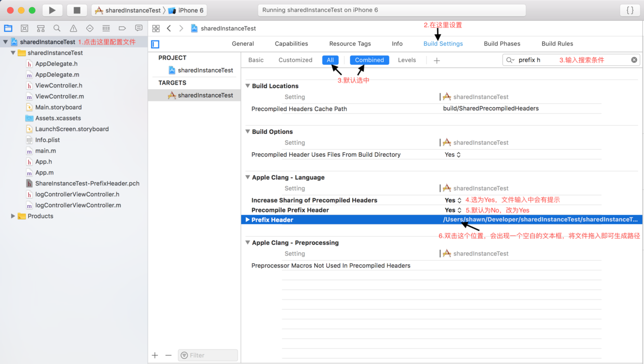Open the Source Control navigator
Viewport: 644px width, 364px height.
(24, 28)
